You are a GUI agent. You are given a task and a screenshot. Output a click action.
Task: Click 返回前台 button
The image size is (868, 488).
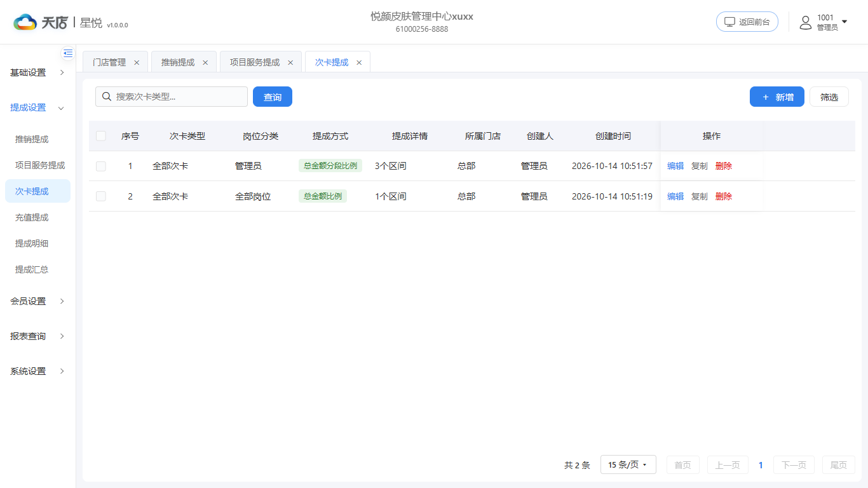click(x=747, y=22)
